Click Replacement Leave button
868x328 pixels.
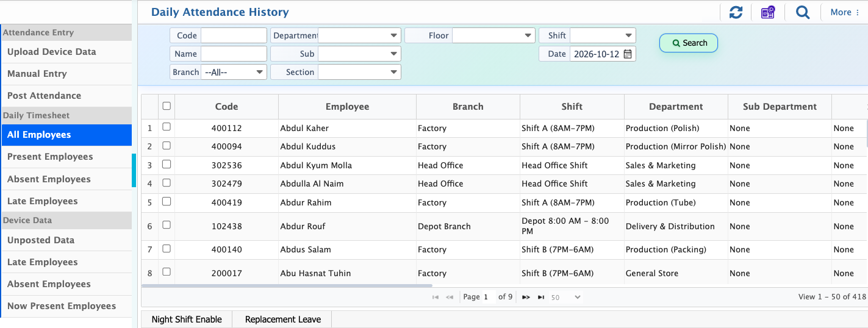[282, 319]
